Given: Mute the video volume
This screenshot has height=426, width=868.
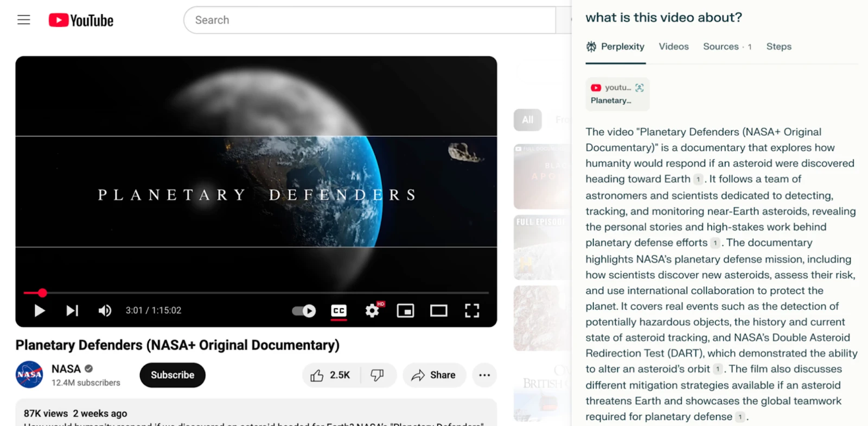Looking at the screenshot, I should point(105,310).
